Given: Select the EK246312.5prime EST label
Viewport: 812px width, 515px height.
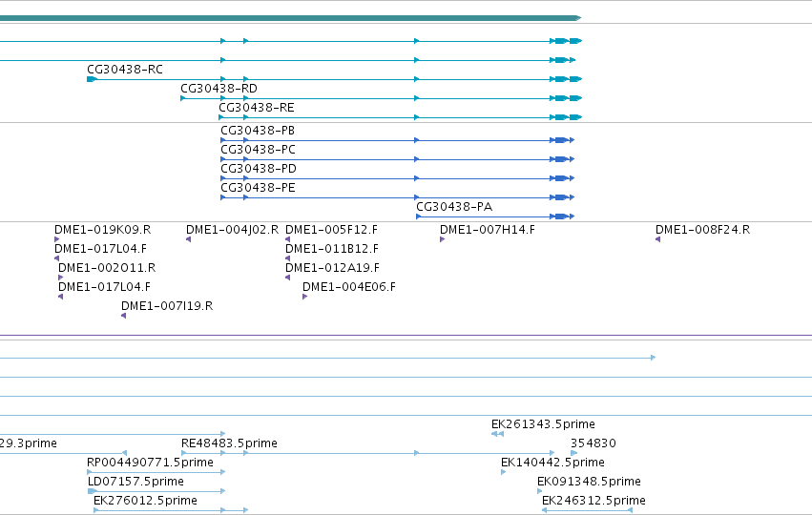Looking at the screenshot, I should pyautogui.click(x=593, y=501).
